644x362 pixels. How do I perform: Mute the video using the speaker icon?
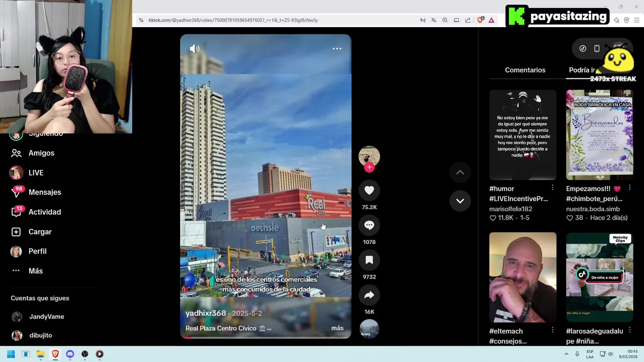(195, 49)
